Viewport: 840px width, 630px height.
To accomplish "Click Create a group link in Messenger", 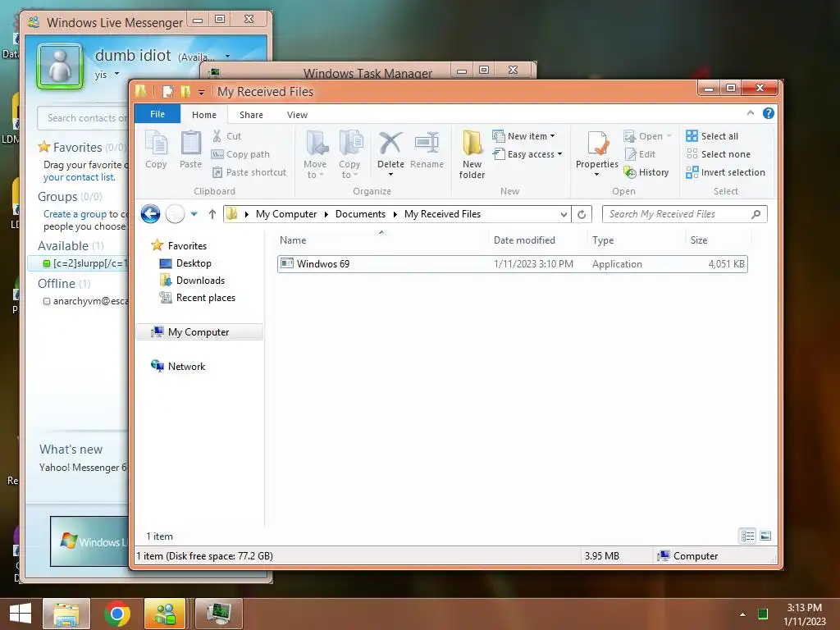I will (75, 214).
